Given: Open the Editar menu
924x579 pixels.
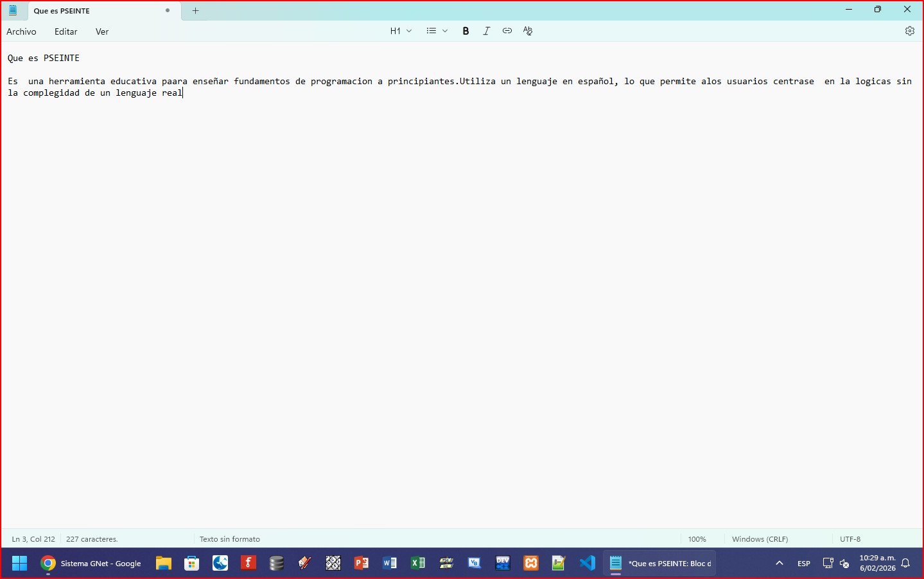Looking at the screenshot, I should click(65, 31).
